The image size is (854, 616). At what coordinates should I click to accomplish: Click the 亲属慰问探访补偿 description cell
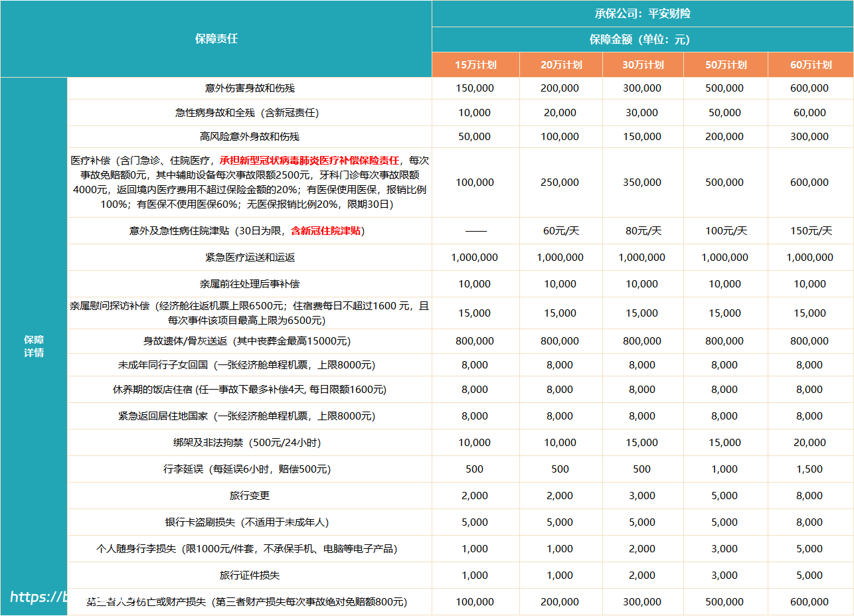[x=249, y=313]
